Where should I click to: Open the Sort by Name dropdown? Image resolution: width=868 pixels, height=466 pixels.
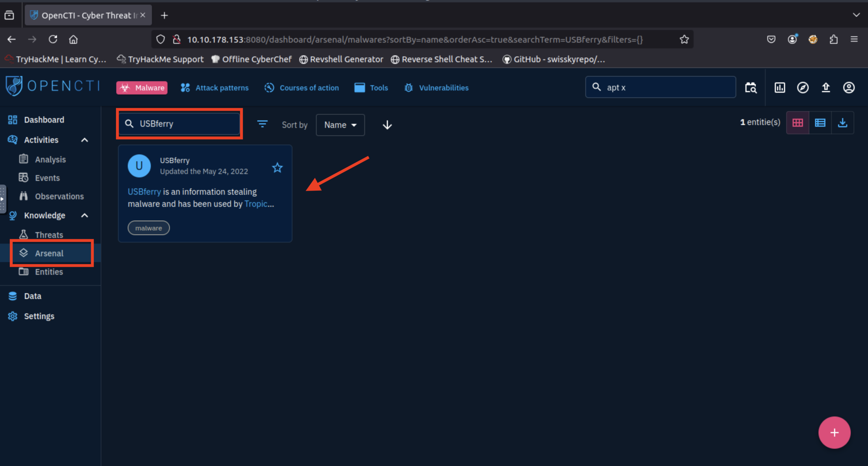click(340, 125)
